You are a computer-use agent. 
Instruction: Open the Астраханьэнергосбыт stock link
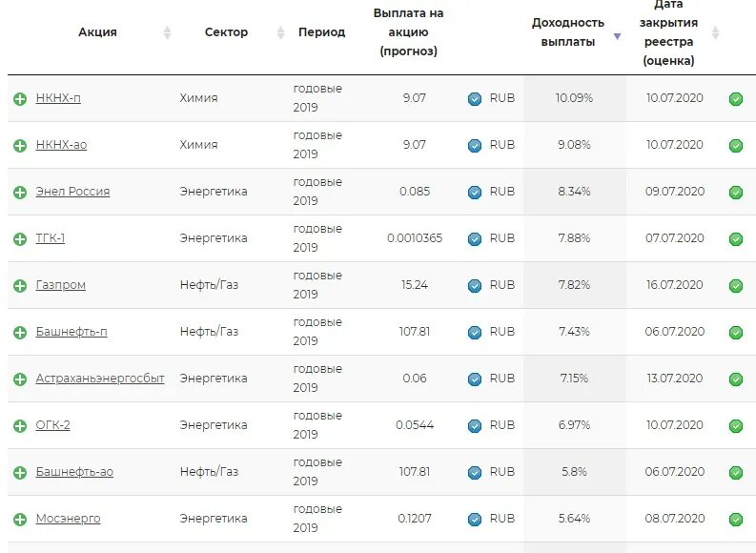100,379
